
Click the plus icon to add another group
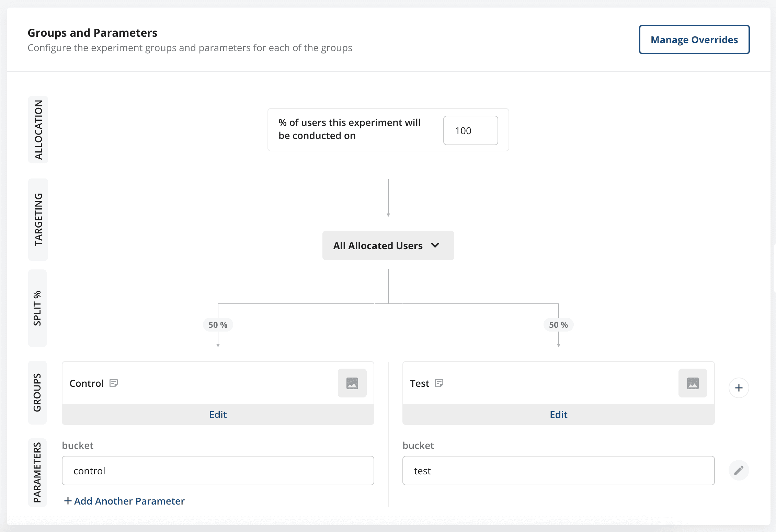coord(739,388)
